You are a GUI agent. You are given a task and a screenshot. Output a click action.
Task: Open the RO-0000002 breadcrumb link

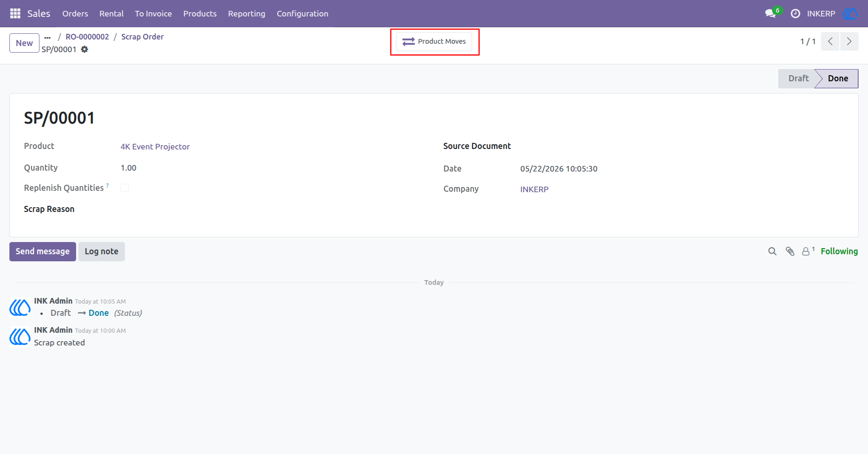pyautogui.click(x=87, y=37)
